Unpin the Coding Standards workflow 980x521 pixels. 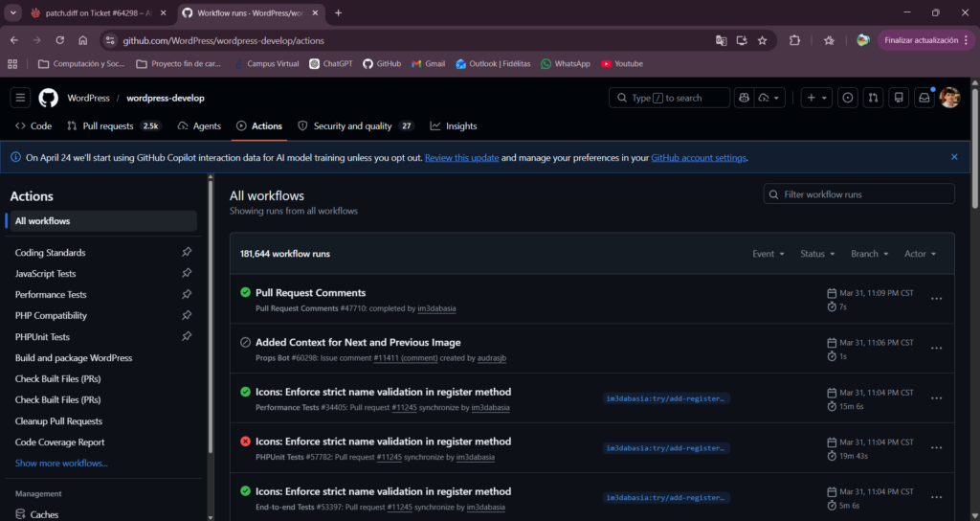pyautogui.click(x=187, y=252)
